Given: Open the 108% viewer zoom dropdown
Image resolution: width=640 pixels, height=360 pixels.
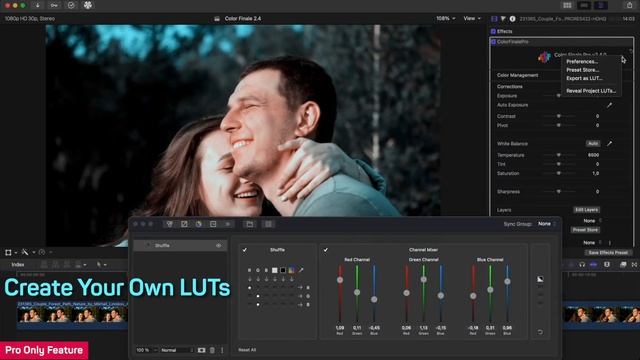Looking at the screenshot, I should pyautogui.click(x=445, y=18).
